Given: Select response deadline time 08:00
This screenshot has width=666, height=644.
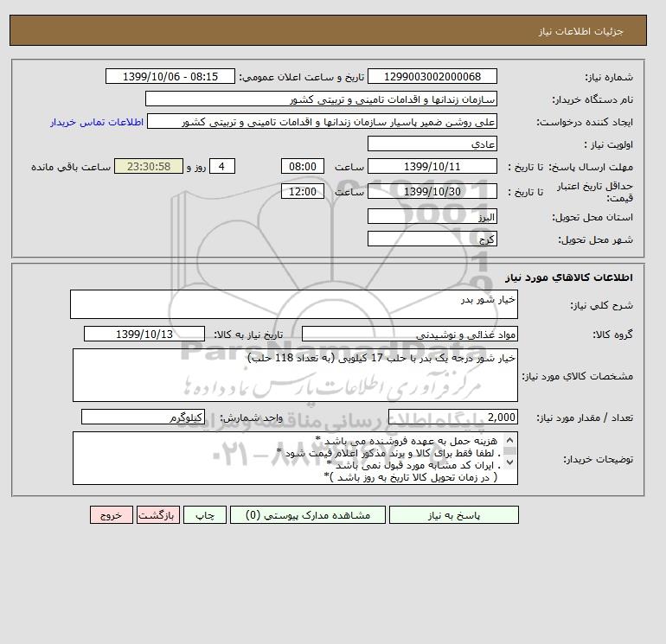Looking at the screenshot, I should [x=303, y=167].
